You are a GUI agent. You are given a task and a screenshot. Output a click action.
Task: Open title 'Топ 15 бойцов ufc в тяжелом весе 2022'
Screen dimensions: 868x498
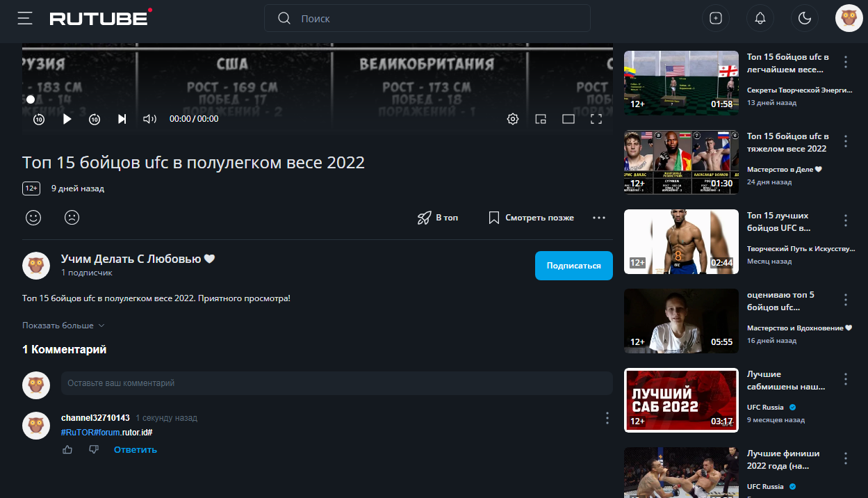[788, 143]
